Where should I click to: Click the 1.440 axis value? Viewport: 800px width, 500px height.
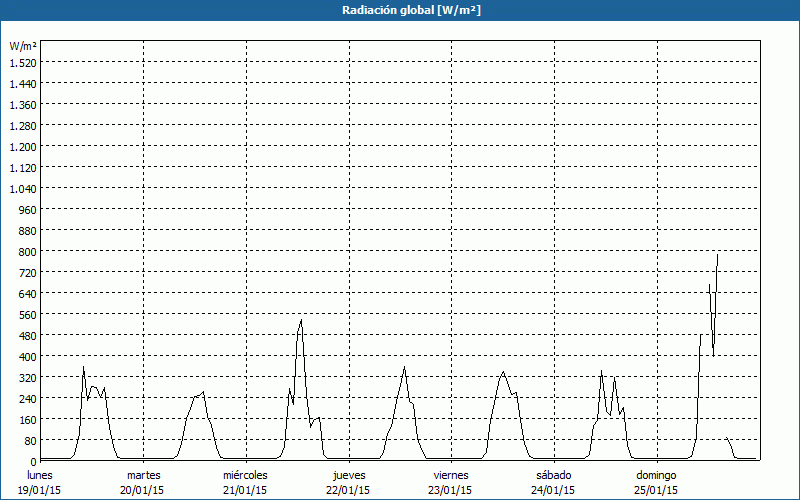(23, 84)
